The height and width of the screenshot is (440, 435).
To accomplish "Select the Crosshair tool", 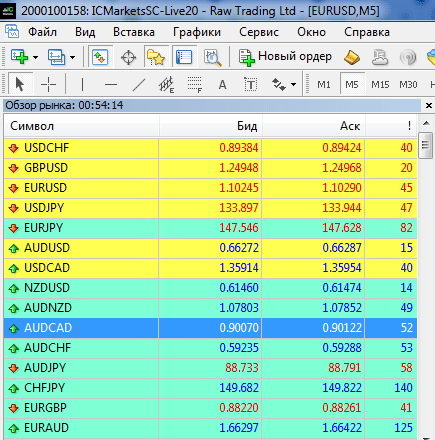I will [48, 84].
